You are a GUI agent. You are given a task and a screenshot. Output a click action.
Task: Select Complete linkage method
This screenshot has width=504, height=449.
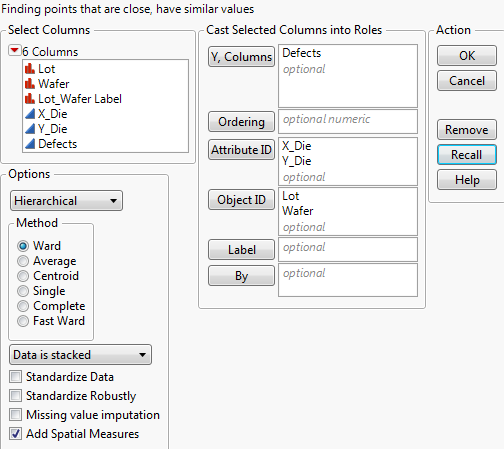(x=23, y=306)
